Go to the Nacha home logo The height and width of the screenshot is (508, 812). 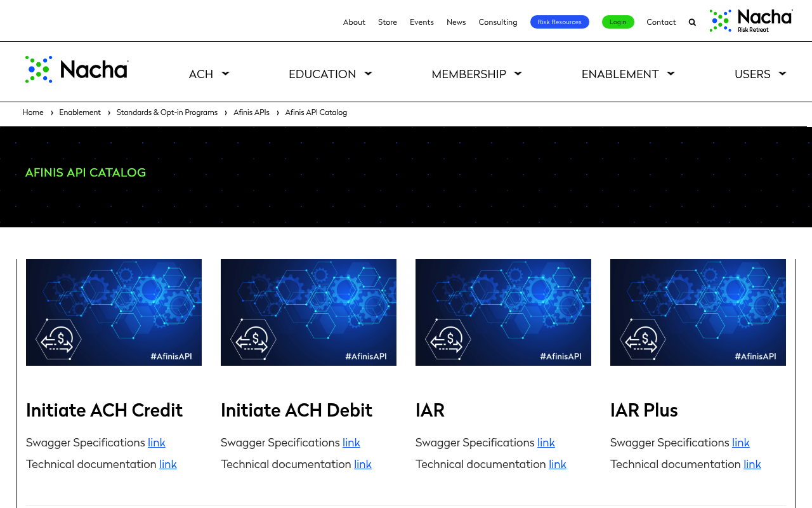tap(77, 69)
